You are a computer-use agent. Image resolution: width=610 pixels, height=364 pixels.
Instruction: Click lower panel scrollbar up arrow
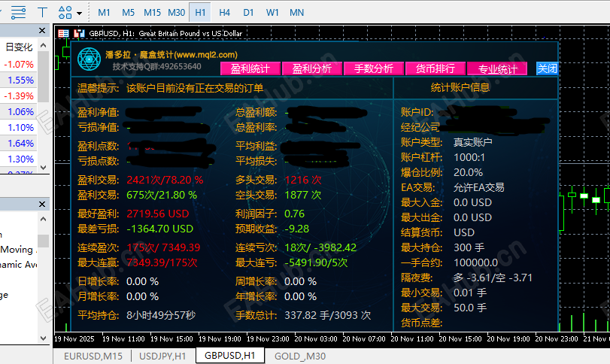pos(43,219)
